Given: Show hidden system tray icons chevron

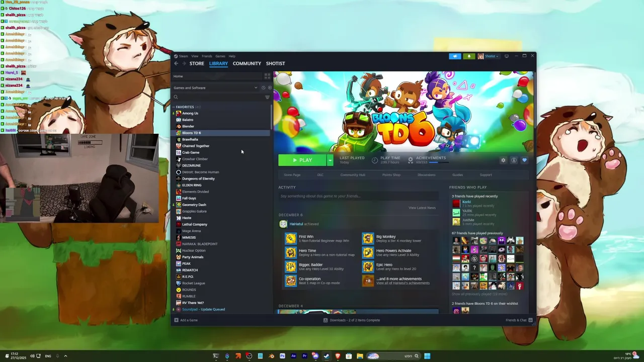Looking at the screenshot, I should tap(65, 356).
